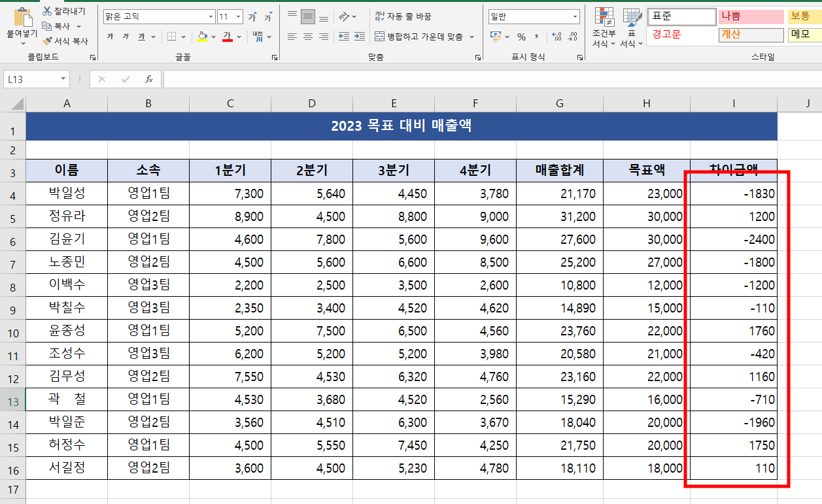Apply the 나쁨 cell style

pos(751,17)
